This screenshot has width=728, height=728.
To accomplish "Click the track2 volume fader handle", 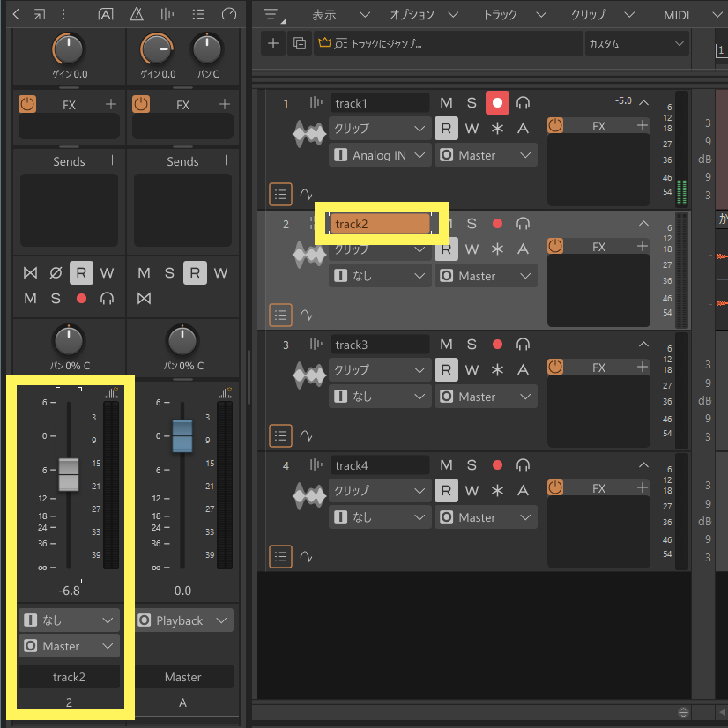I will 69,474.
